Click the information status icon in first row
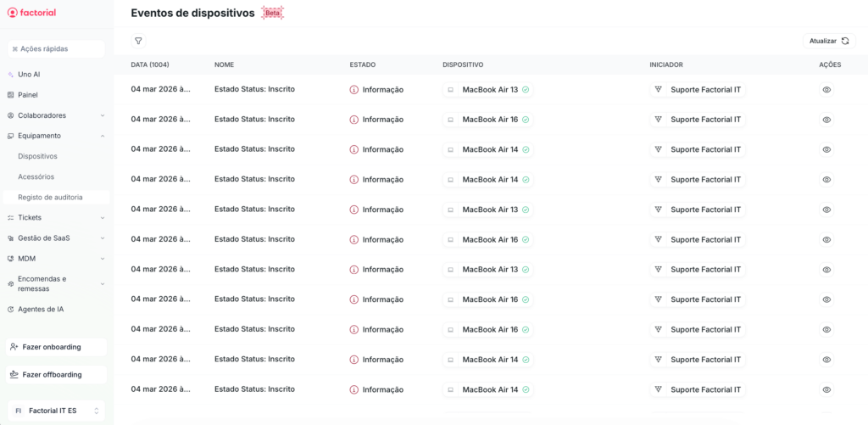The image size is (868, 425). (354, 90)
